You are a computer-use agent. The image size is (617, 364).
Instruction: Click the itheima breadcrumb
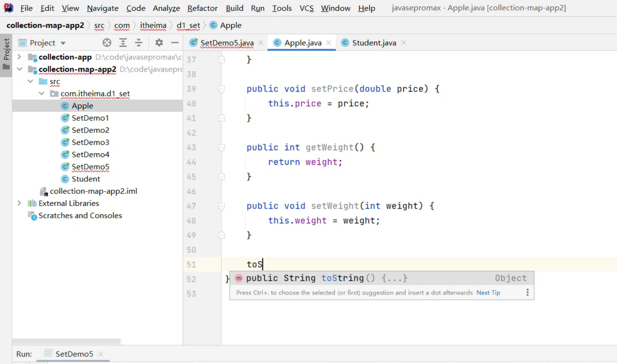[153, 25]
